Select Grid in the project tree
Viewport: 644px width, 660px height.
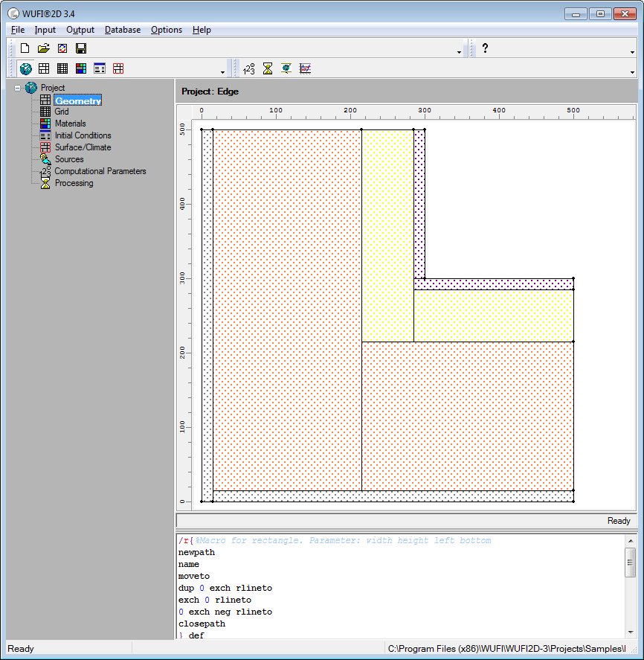[62, 112]
